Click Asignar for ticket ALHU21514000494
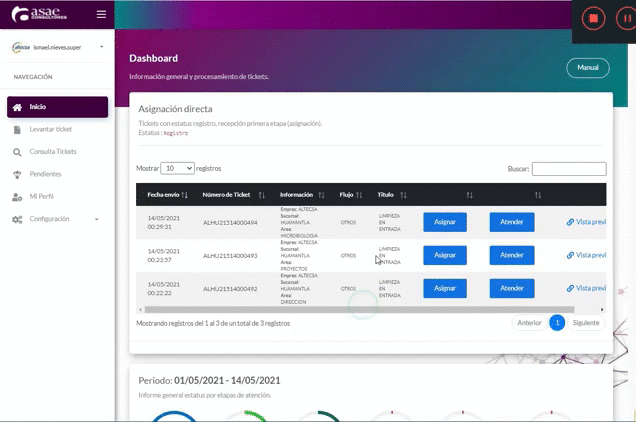 pos(445,223)
